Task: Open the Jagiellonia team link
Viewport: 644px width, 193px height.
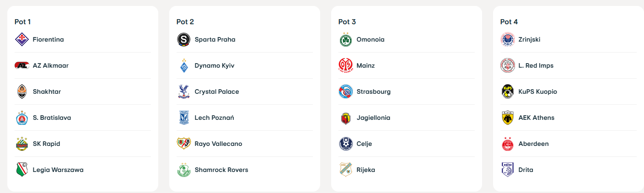Action: [373, 118]
